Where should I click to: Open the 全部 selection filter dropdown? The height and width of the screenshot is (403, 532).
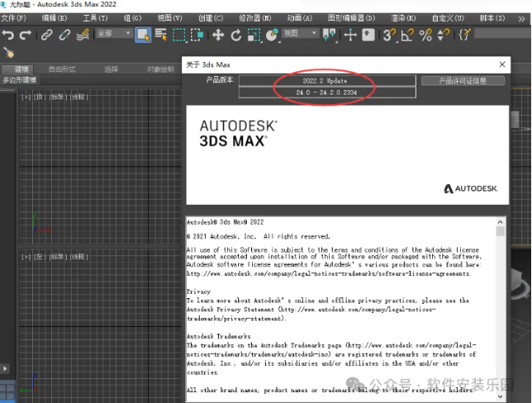click(114, 34)
